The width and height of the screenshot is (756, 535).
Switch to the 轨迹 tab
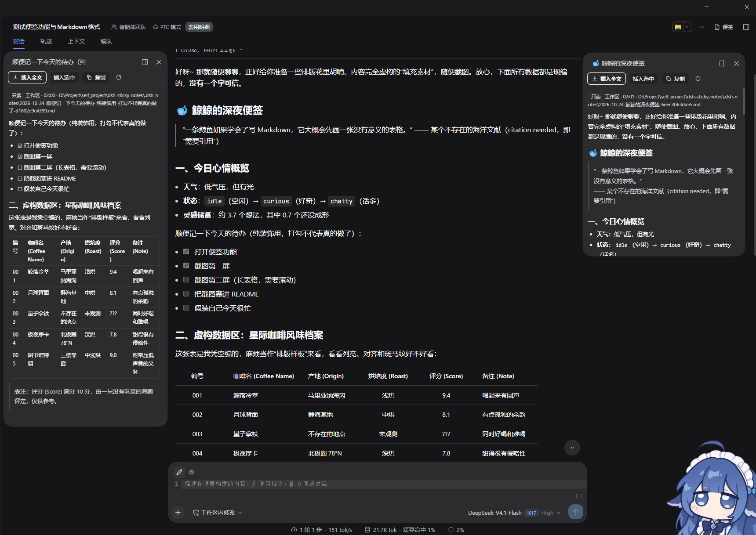[x=46, y=41]
